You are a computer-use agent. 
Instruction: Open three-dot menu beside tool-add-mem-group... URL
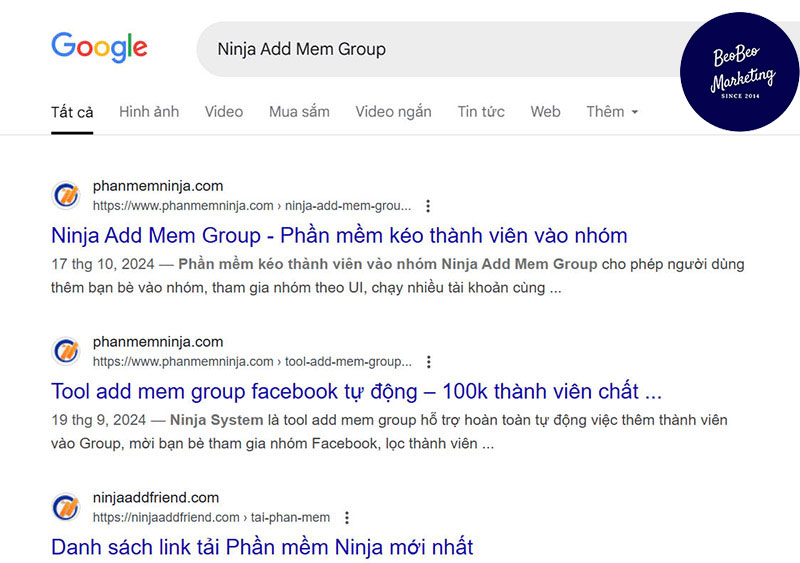[429, 362]
